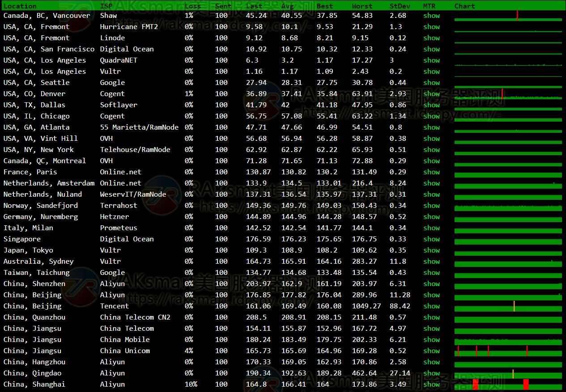Viewport: 566px width, 392px height.
Task: Open show link for Atlanta RamNode row
Action: (x=431, y=127)
